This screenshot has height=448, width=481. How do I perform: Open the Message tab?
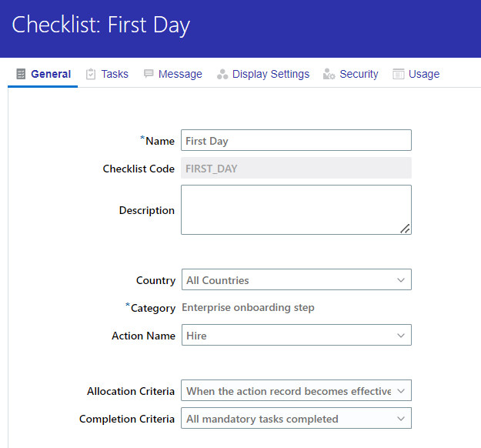(x=180, y=74)
